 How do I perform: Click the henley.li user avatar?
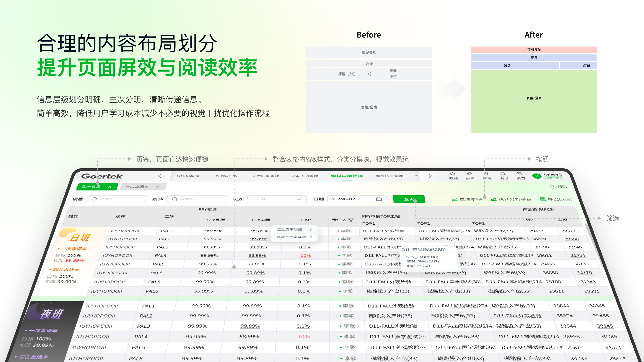click(537, 176)
